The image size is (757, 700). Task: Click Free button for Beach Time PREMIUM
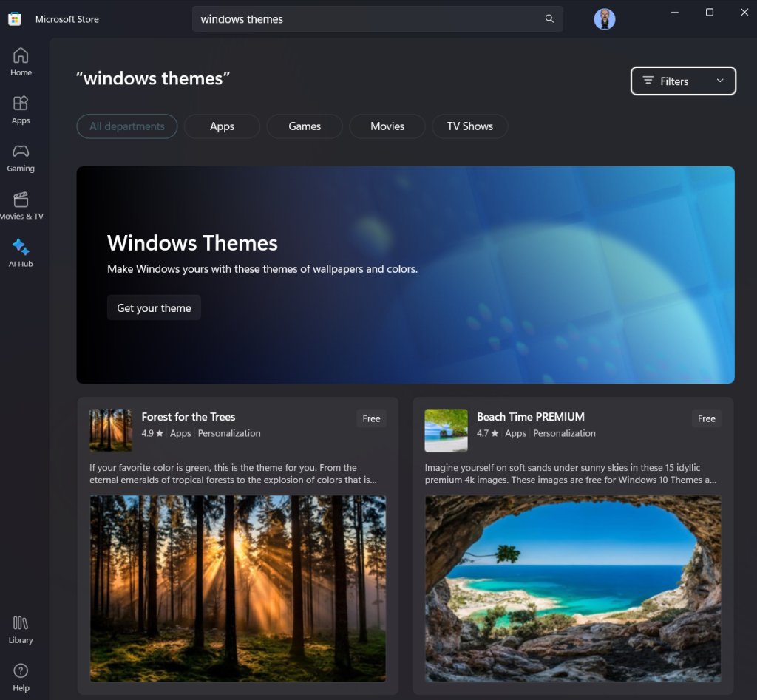(x=706, y=418)
